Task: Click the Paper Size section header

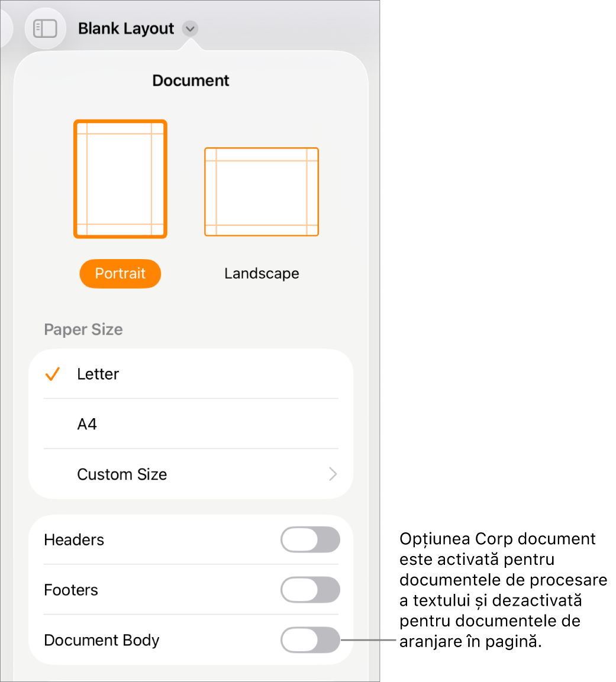Action: pos(83,329)
